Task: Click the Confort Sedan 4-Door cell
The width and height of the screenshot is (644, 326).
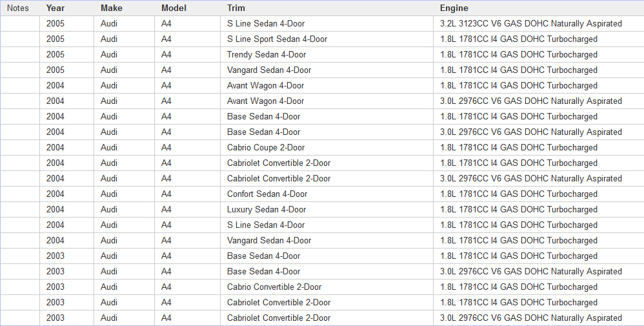Action: 267,194
